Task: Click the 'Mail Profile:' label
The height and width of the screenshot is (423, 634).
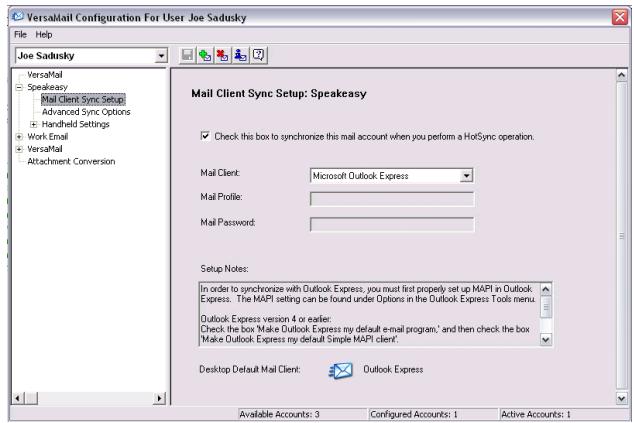Action: click(x=221, y=197)
